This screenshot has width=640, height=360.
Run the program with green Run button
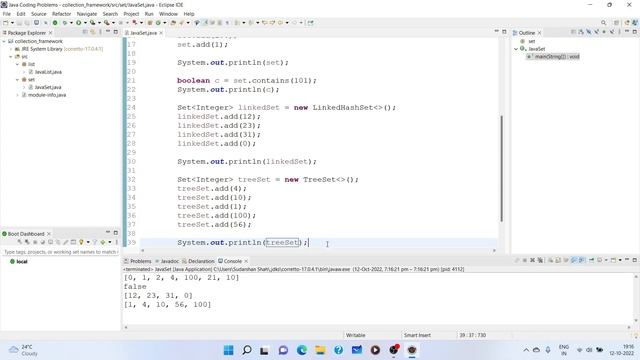click(x=78, y=23)
